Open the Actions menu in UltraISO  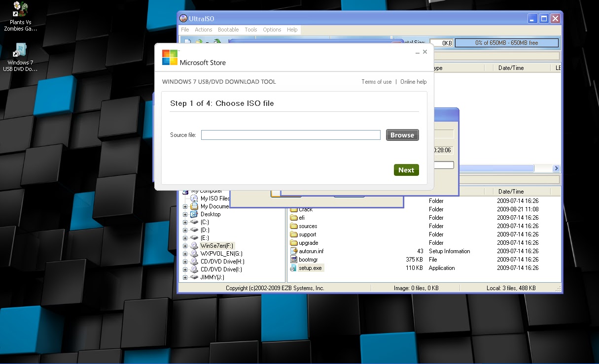204,30
